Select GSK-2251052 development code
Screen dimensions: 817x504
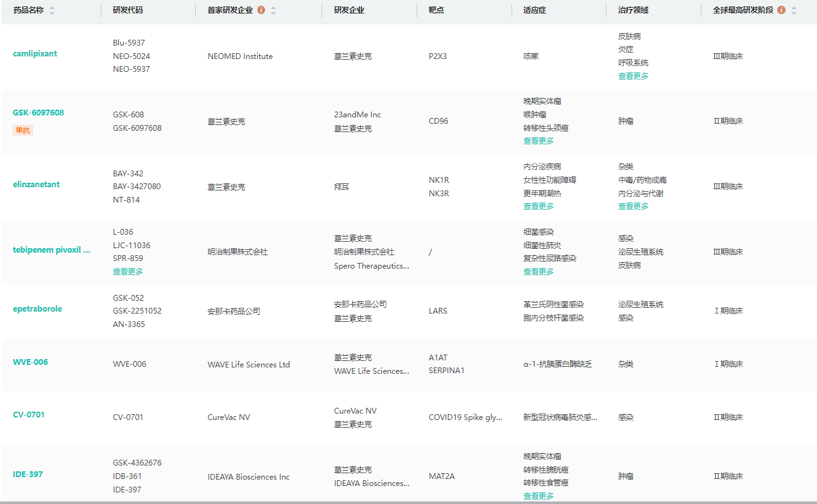click(137, 310)
